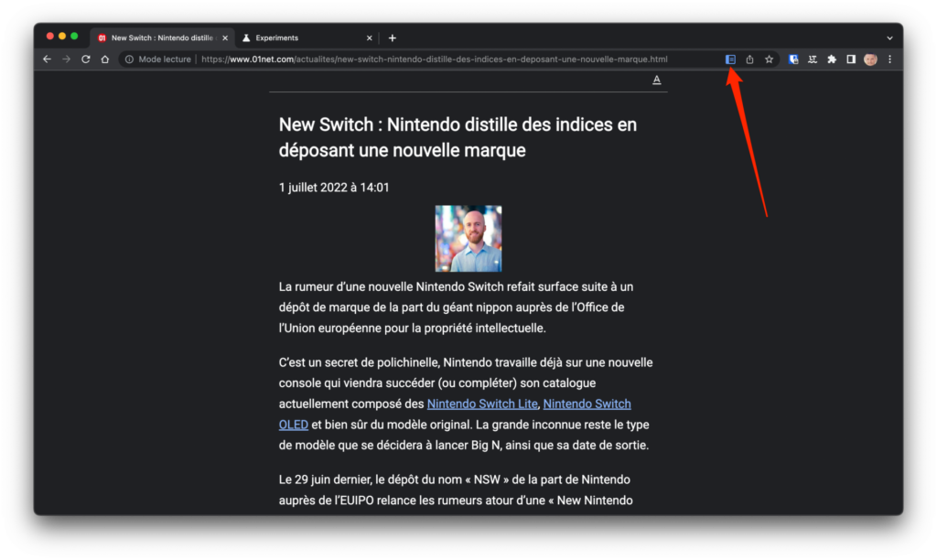Click the paragraph starting La rumeur d'une
Image resolution: width=937 pixels, height=560 pixels.
coord(457,307)
